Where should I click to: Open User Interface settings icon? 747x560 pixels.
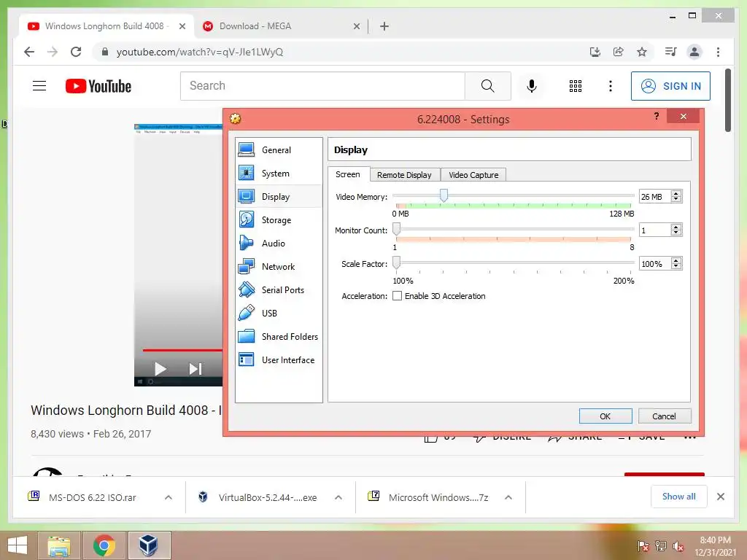tap(247, 360)
